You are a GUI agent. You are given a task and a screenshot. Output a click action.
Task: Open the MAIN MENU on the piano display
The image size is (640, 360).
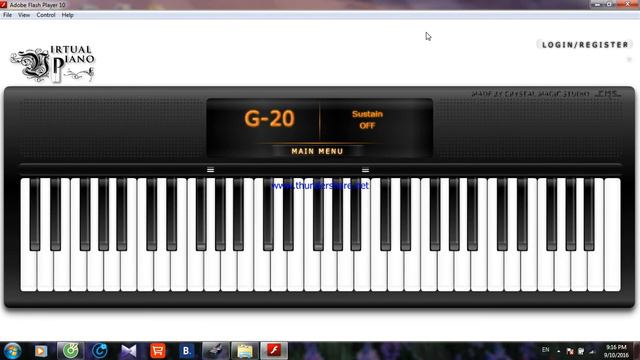[x=317, y=151]
